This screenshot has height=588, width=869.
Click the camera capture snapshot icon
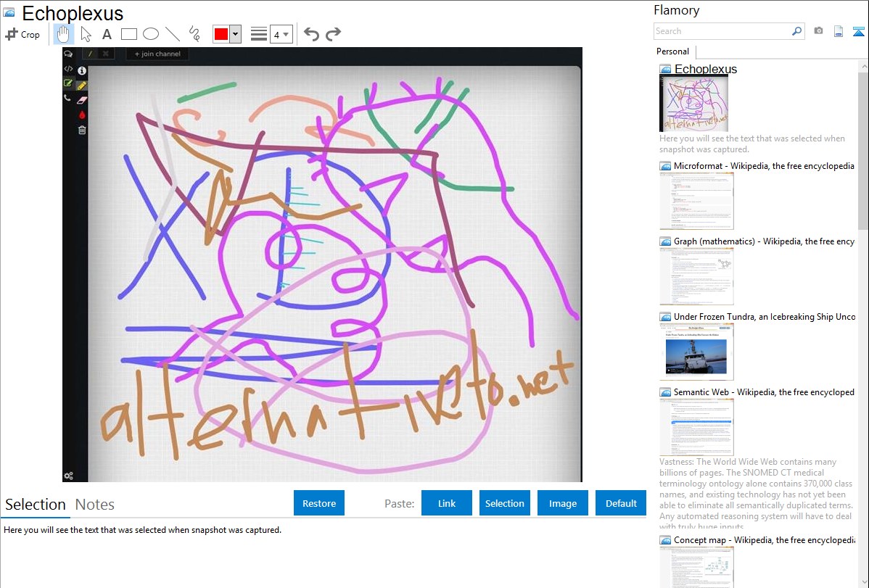coord(818,31)
